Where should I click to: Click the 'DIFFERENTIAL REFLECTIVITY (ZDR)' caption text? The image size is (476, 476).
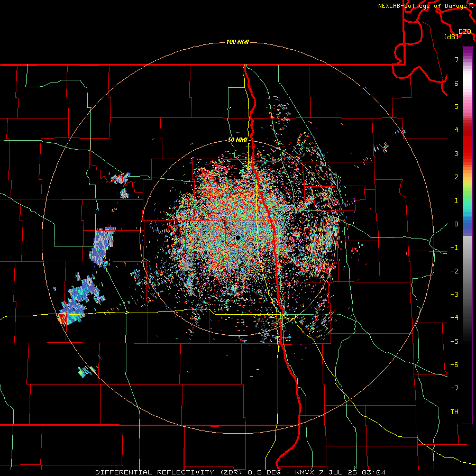168,472
